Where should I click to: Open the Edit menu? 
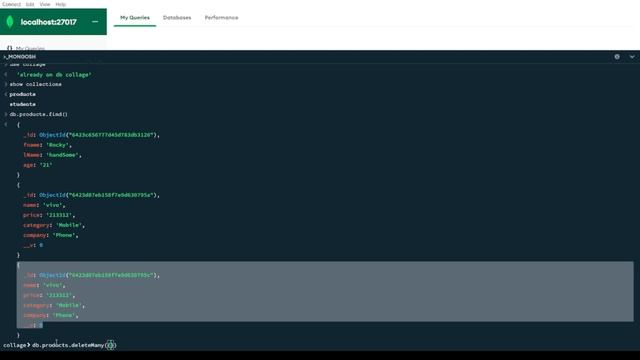pyautogui.click(x=30, y=4)
